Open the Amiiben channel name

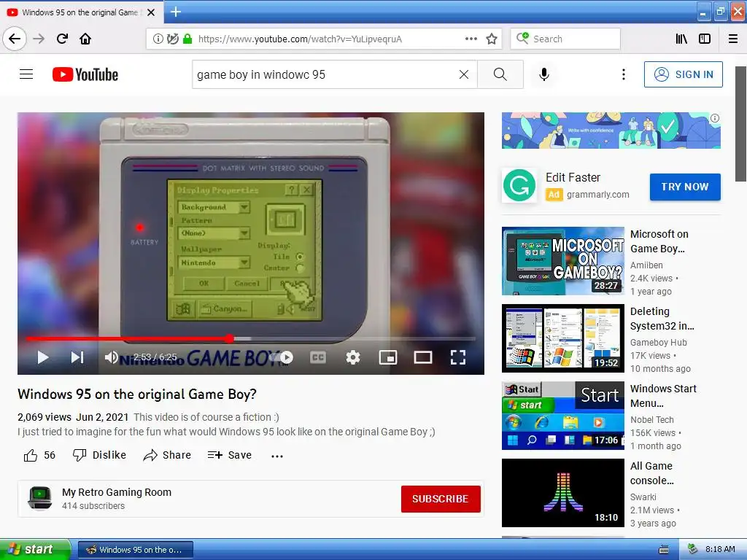646,265
